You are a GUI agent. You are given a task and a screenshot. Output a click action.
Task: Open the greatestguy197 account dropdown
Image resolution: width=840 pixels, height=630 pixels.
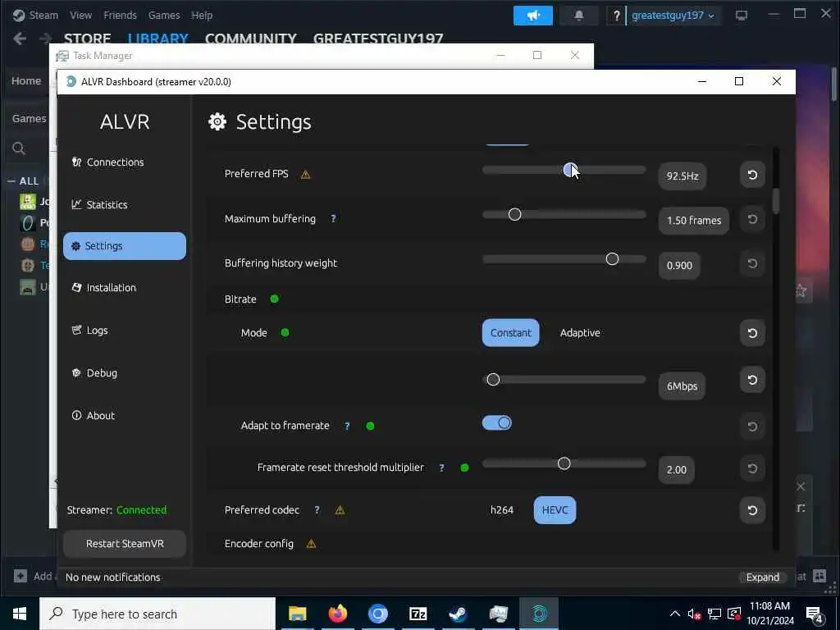673,16
